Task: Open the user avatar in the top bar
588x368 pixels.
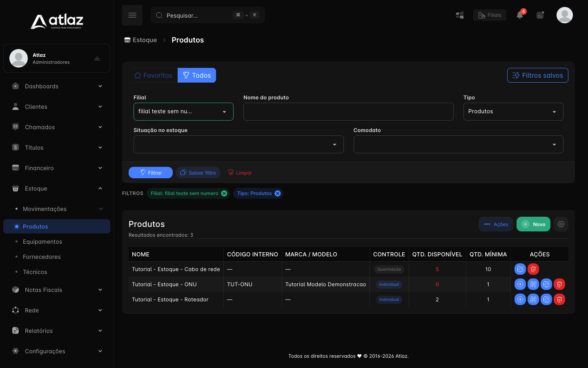Action: point(565,15)
